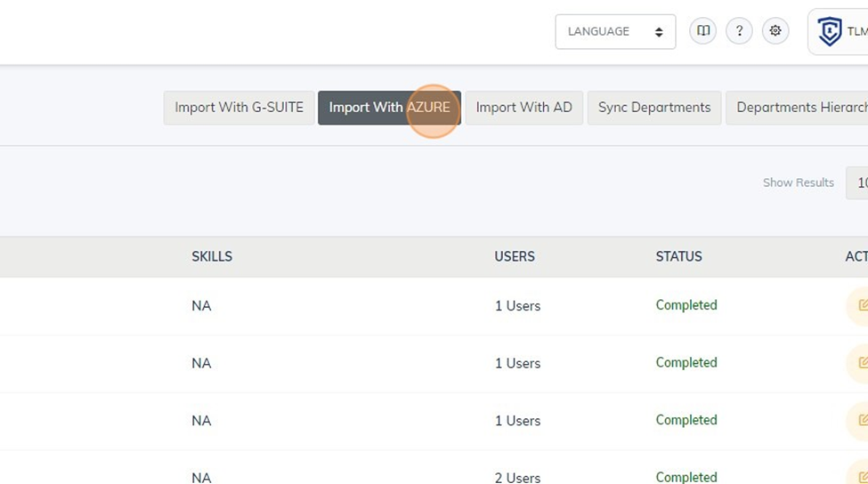Open Departments Hierarchy button
The image size is (868, 484).
(797, 108)
